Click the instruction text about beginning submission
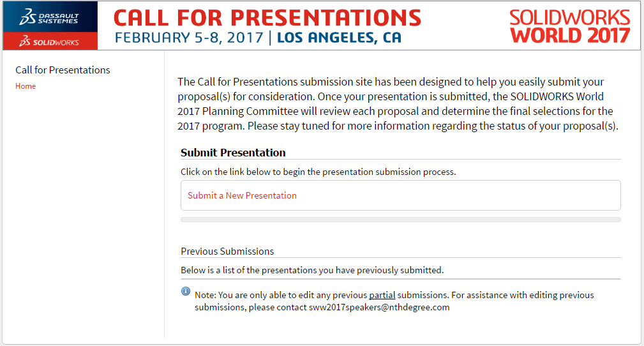Viewport: 644px width, 346px height. pos(318,172)
